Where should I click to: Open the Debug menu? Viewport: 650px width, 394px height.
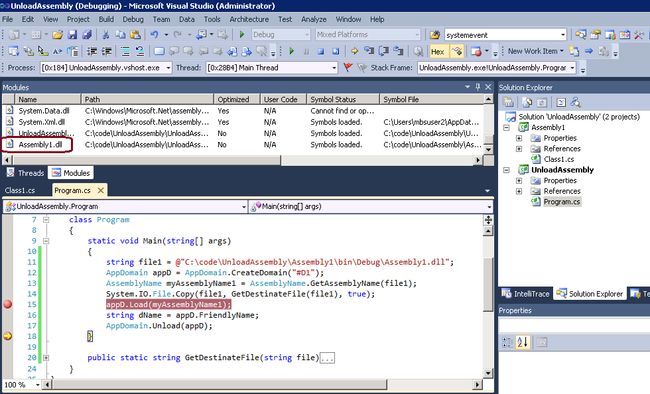[x=133, y=19]
